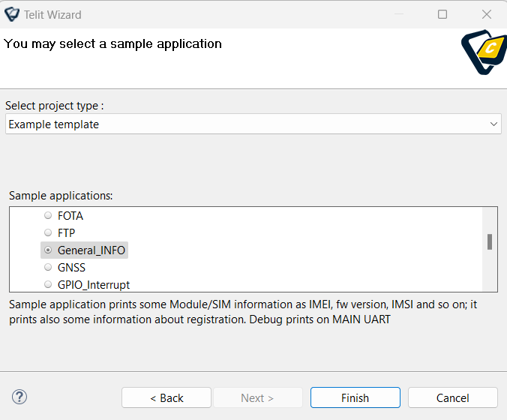Click the Telit Wizard title bar logo
This screenshot has width=507, height=420.
click(12, 14)
